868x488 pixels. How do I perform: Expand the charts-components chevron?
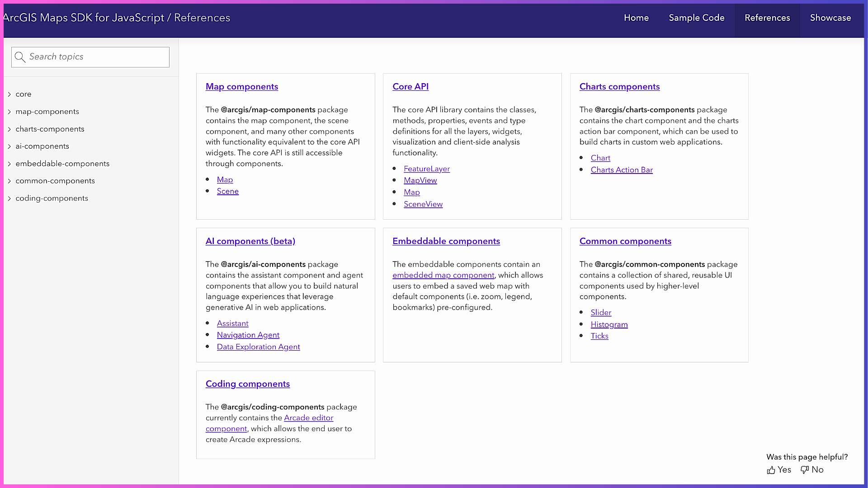click(x=9, y=129)
